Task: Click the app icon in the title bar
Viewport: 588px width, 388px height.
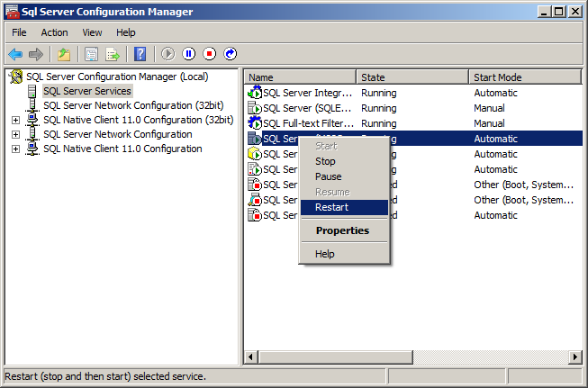Action: pos(13,12)
